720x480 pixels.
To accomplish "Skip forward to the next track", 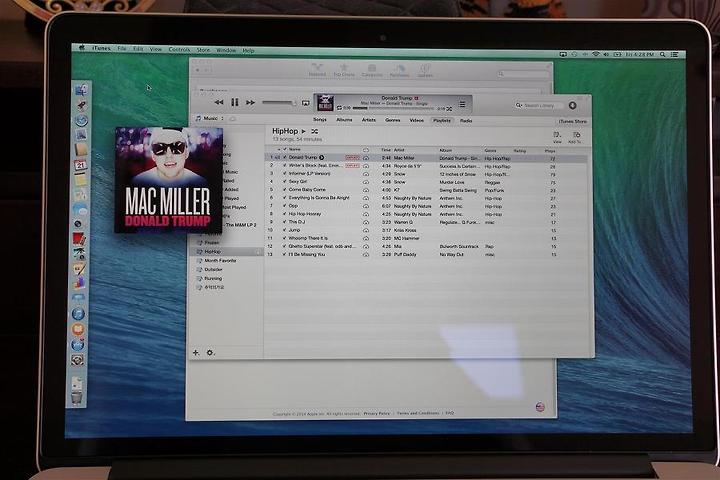I will pos(250,102).
